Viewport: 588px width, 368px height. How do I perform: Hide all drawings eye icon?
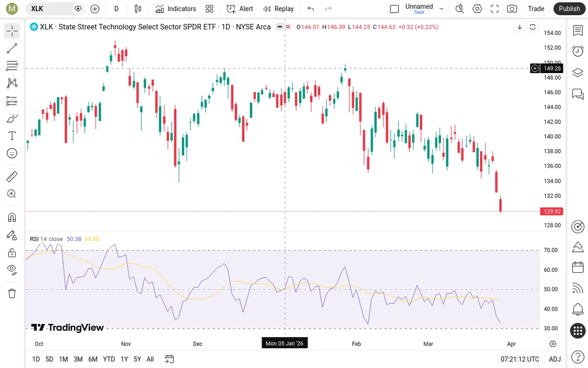pyautogui.click(x=12, y=269)
